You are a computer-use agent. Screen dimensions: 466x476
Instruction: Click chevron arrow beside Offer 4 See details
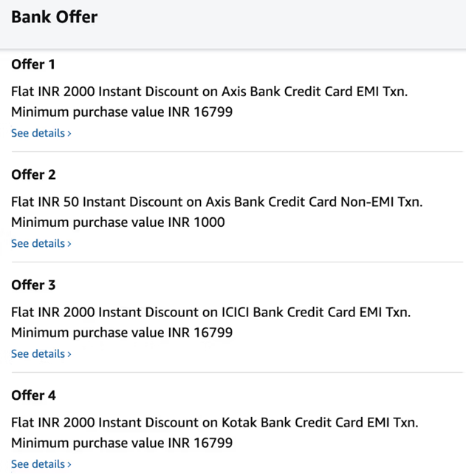(69, 465)
